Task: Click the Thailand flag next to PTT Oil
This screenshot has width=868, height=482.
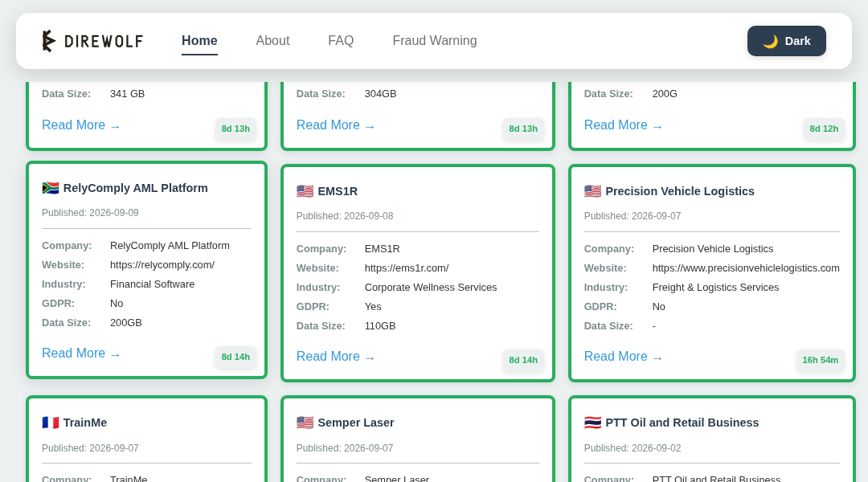Action: point(592,423)
